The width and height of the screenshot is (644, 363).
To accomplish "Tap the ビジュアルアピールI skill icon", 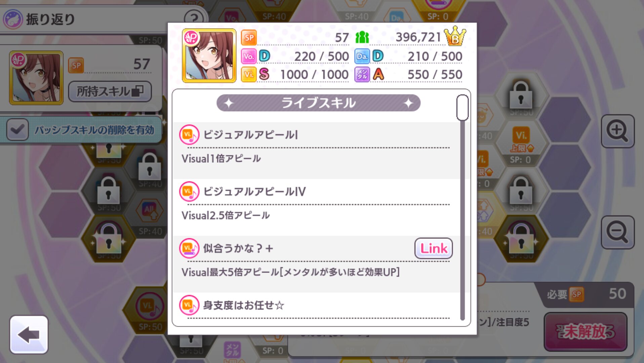I will point(189,135).
